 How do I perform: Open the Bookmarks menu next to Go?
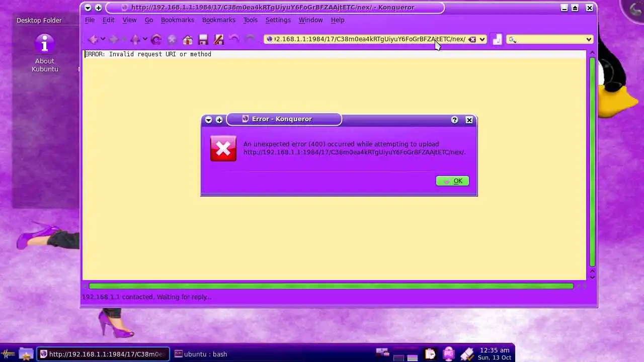[177, 20]
